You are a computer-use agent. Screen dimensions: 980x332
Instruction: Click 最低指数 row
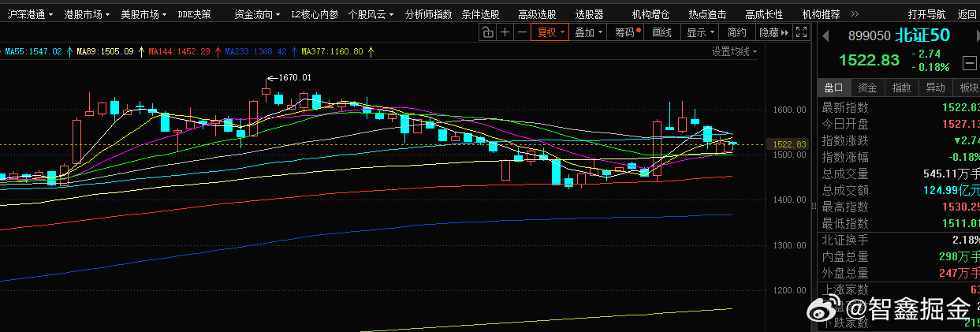point(899,223)
